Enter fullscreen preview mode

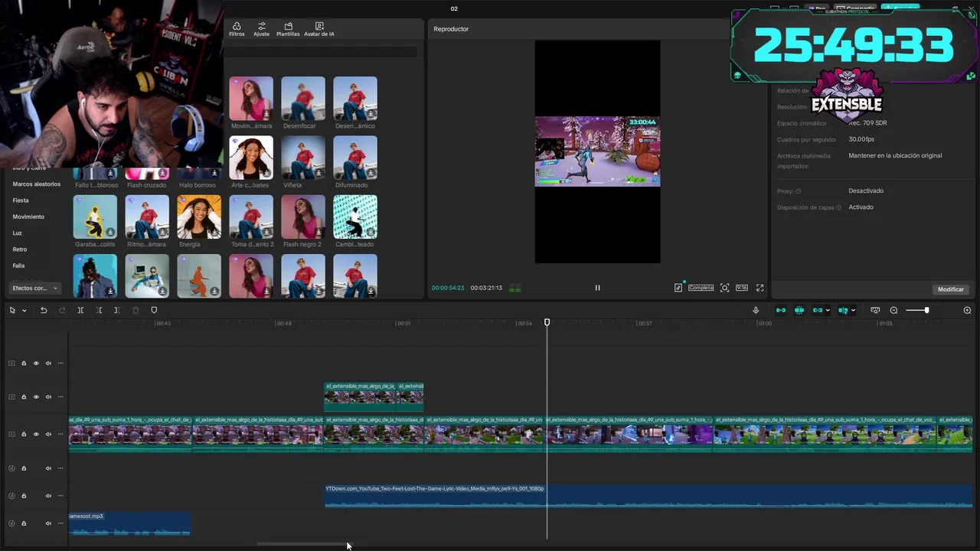pyautogui.click(x=760, y=288)
